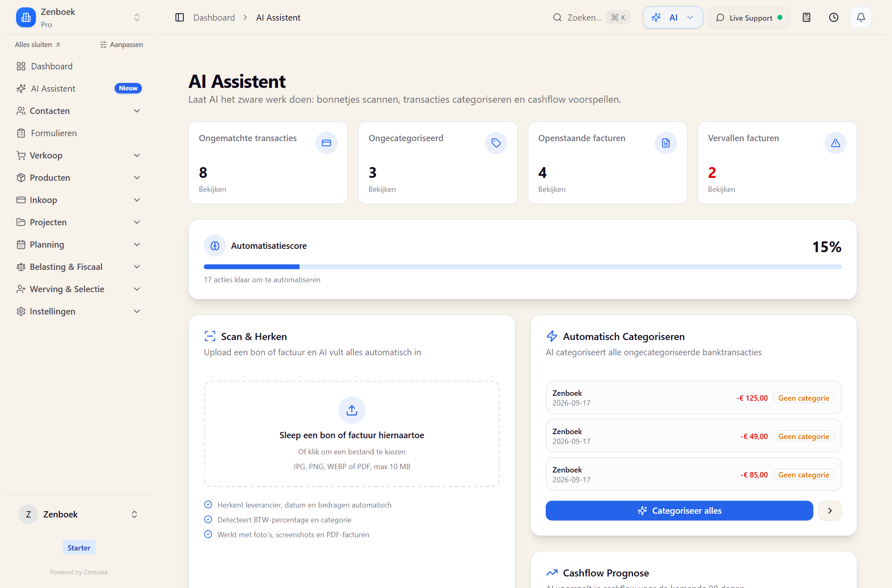
Task: Expand the Inkoop section chevron
Action: click(137, 200)
